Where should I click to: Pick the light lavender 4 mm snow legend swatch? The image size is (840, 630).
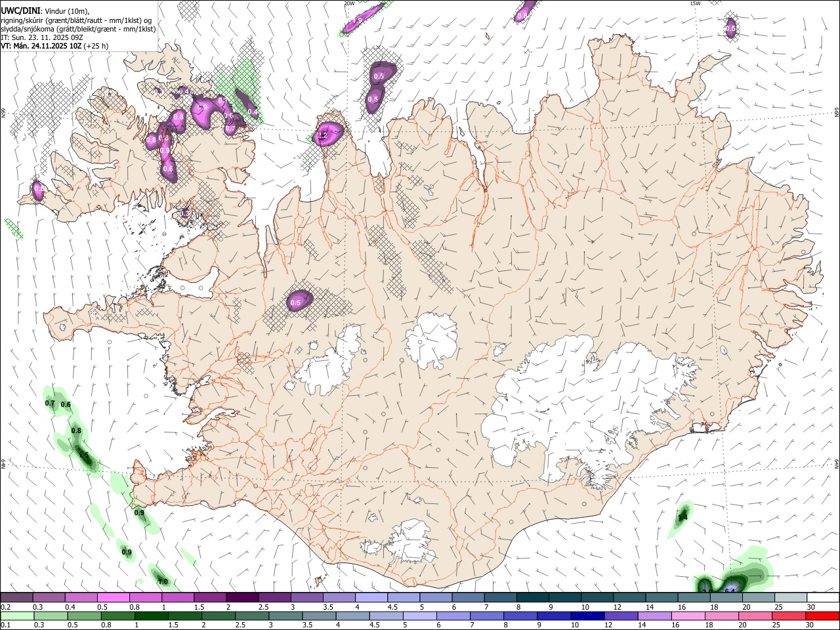371,598
